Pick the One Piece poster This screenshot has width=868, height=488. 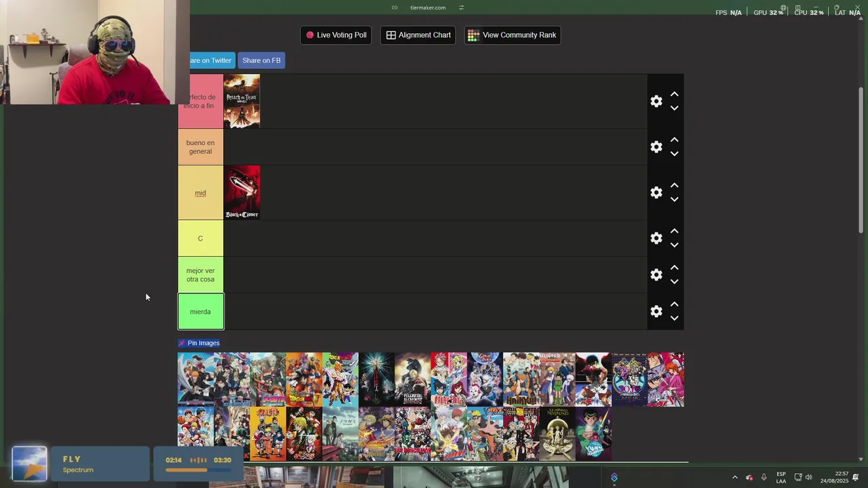tap(376, 434)
